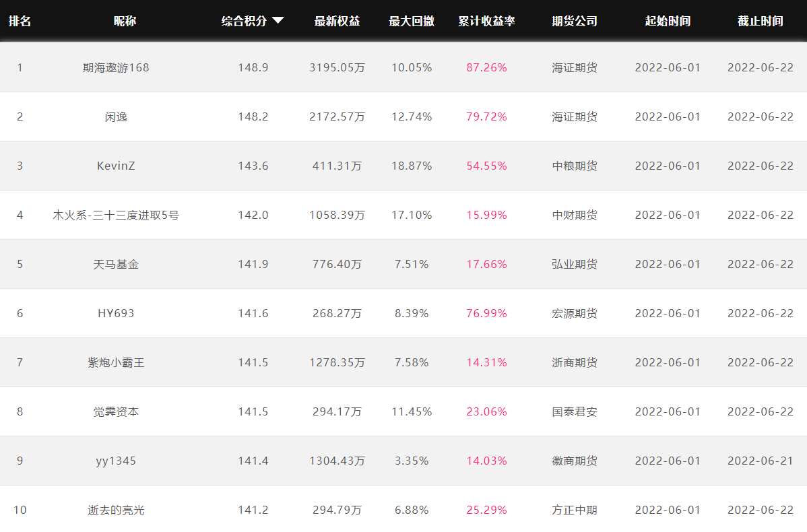Select the 148.9 score cell

coord(253,68)
